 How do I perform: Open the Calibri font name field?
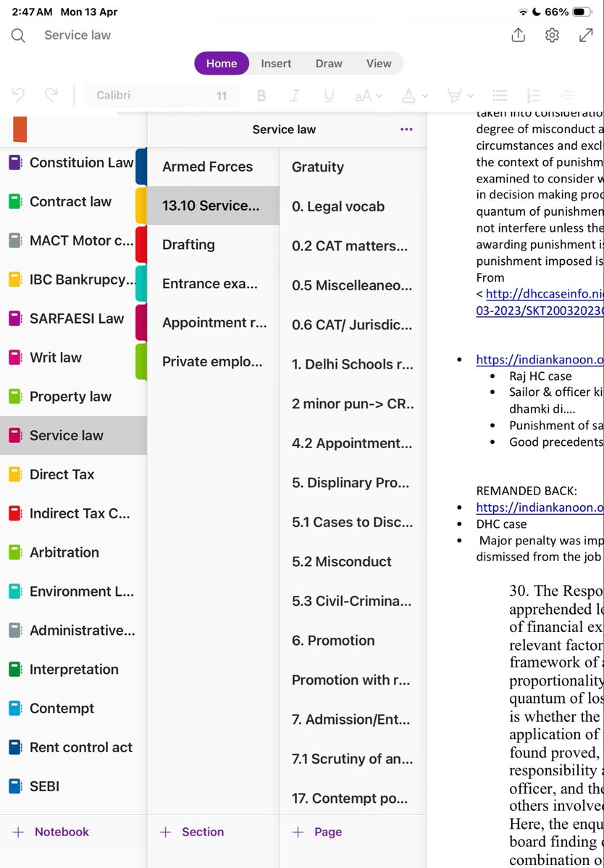point(143,96)
